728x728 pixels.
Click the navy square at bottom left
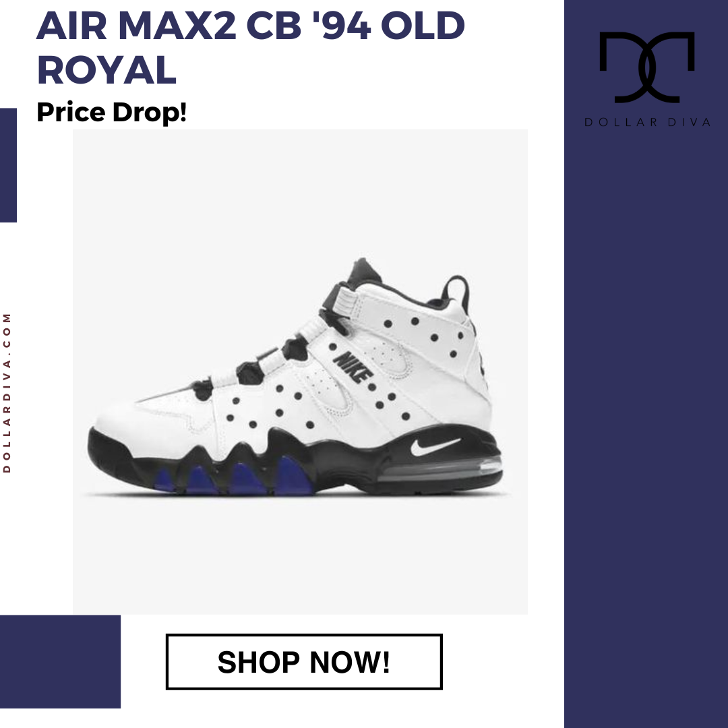(61, 662)
